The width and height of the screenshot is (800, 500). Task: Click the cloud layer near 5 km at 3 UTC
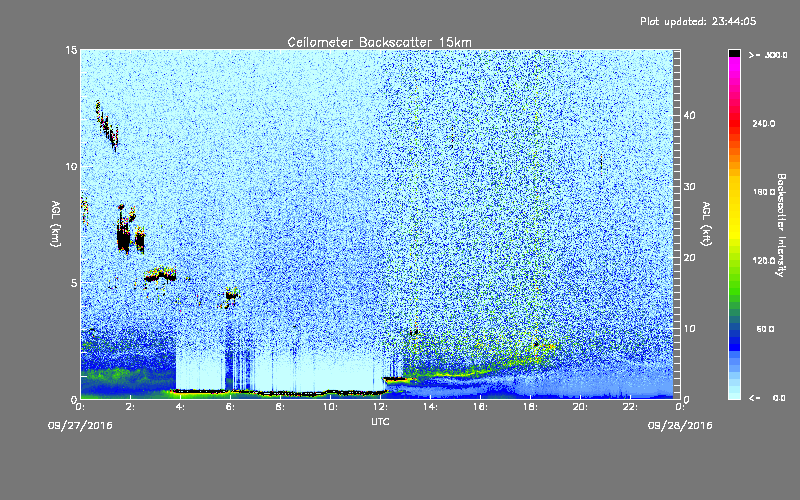click(160, 276)
